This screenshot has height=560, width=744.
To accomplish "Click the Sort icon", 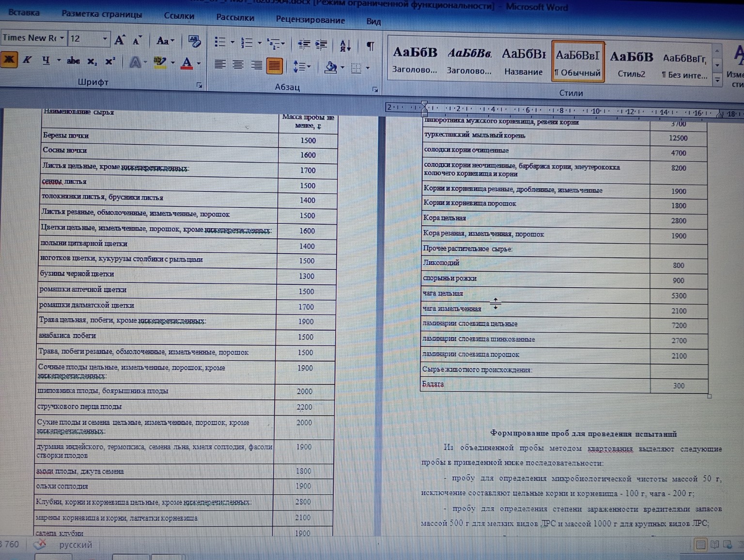I will coord(345,46).
